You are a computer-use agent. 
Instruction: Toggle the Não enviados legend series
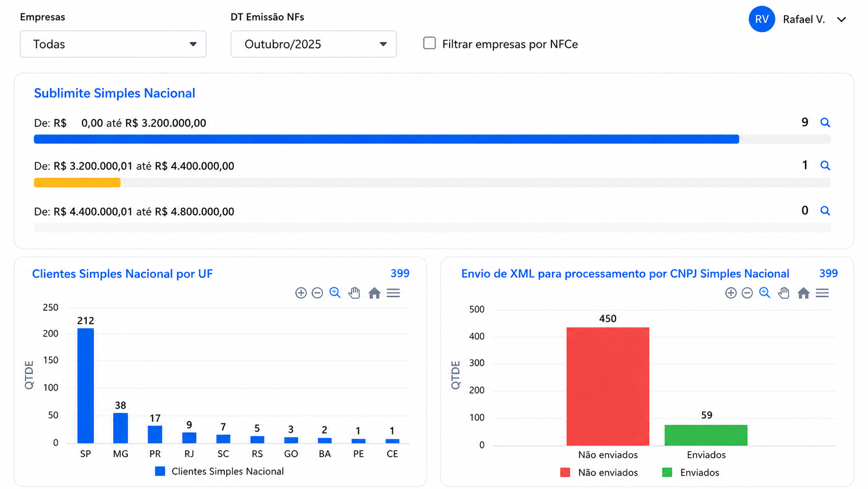point(599,472)
